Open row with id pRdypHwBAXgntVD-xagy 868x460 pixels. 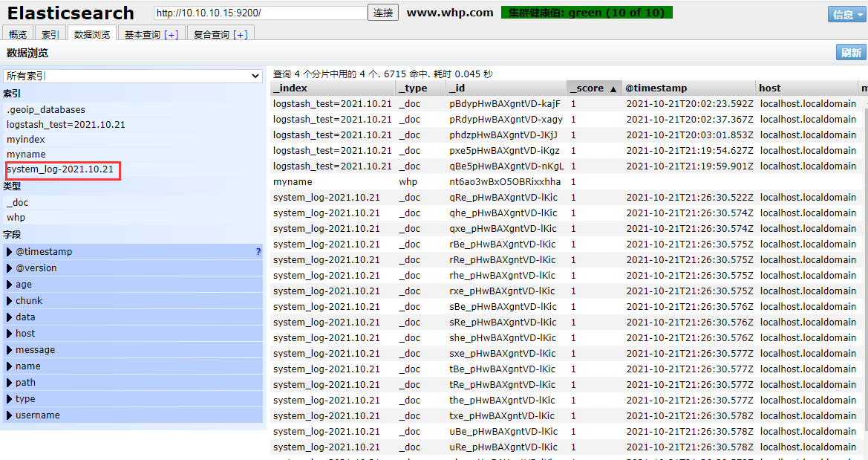pyautogui.click(x=506, y=119)
